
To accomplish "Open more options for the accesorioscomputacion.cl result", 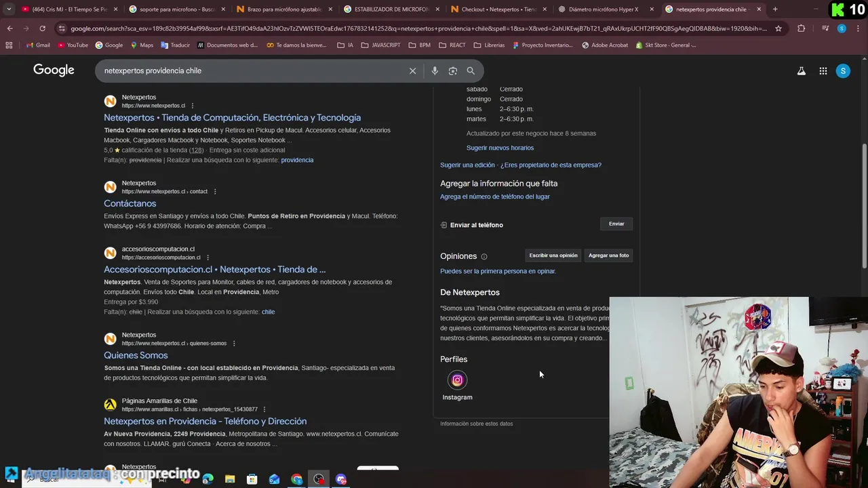I will pyautogui.click(x=208, y=258).
